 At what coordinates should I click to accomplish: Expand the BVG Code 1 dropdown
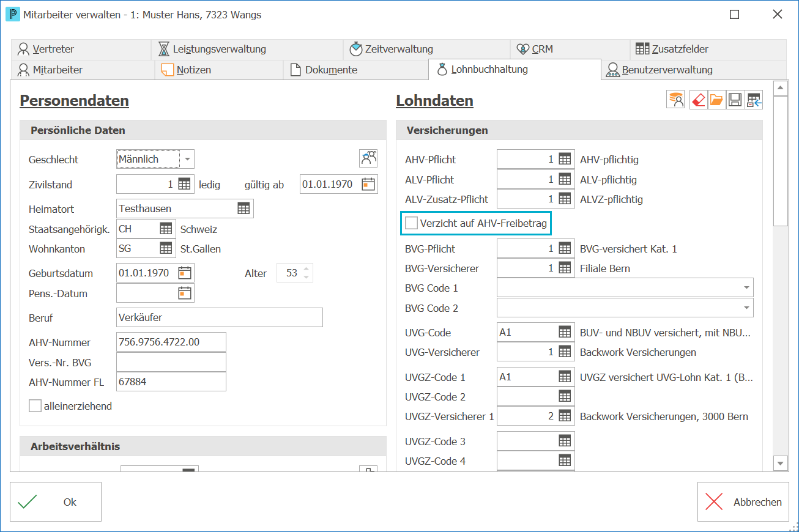click(x=746, y=287)
